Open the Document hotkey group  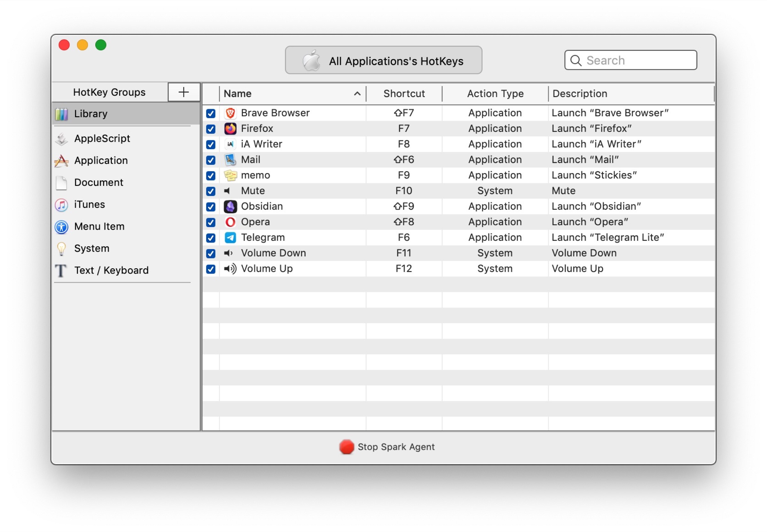click(x=99, y=183)
